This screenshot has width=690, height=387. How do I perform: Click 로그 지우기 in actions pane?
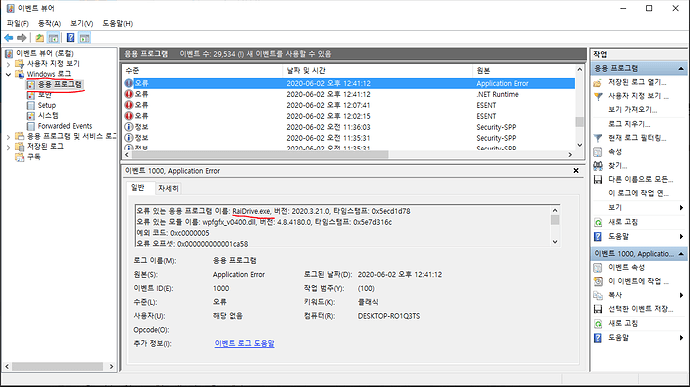(629, 124)
